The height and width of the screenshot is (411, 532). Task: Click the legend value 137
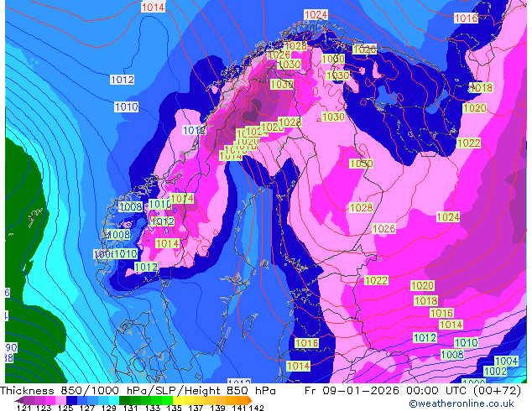tap(196, 408)
